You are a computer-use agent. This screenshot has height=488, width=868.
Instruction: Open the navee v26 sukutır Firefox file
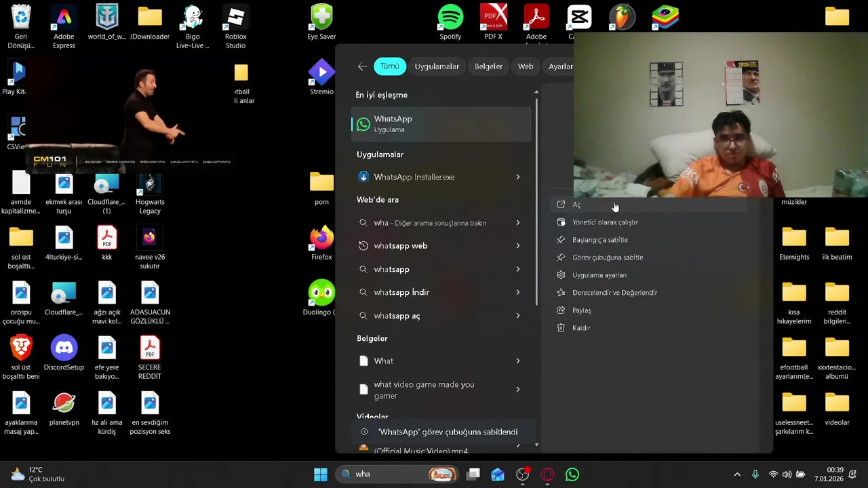[x=150, y=247]
